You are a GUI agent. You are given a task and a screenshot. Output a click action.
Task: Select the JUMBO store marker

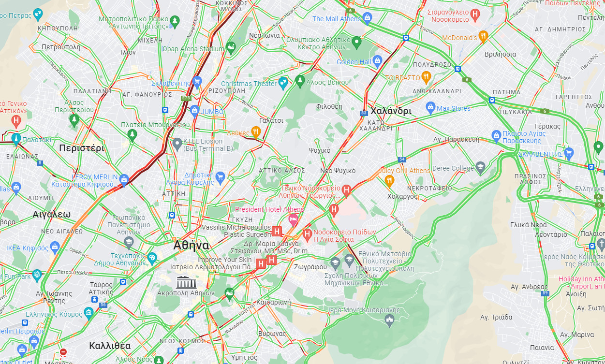tap(194, 111)
